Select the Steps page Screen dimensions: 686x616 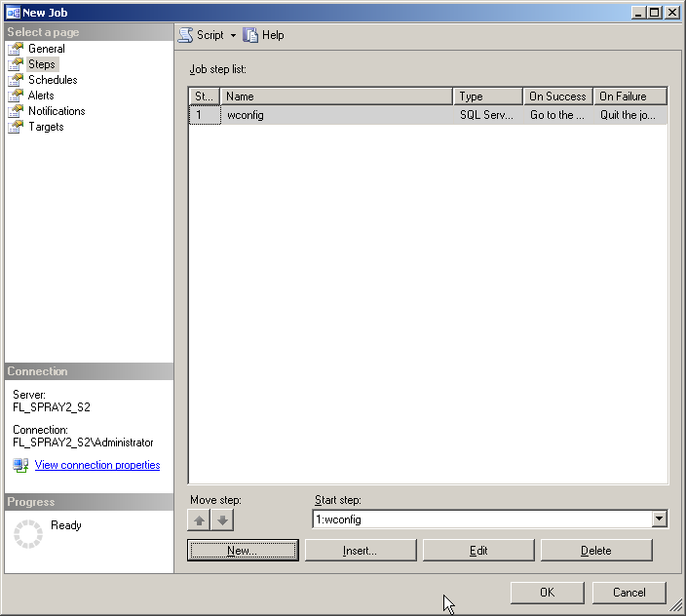(41, 64)
